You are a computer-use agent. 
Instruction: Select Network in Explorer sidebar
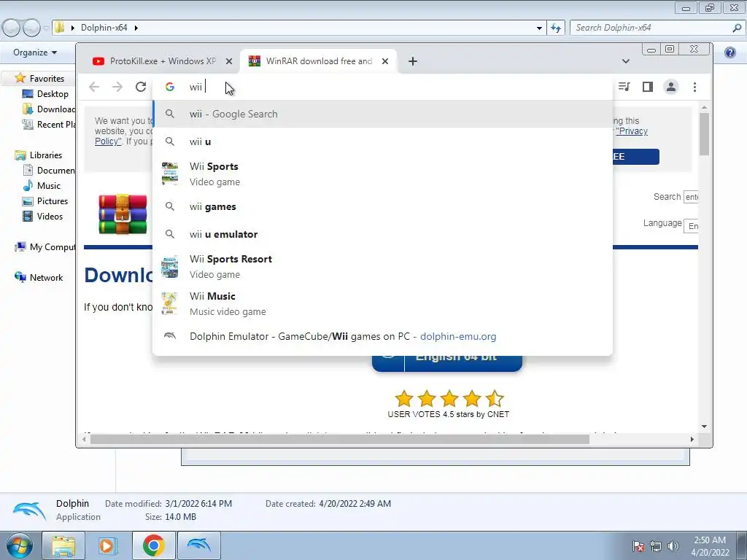point(39,278)
